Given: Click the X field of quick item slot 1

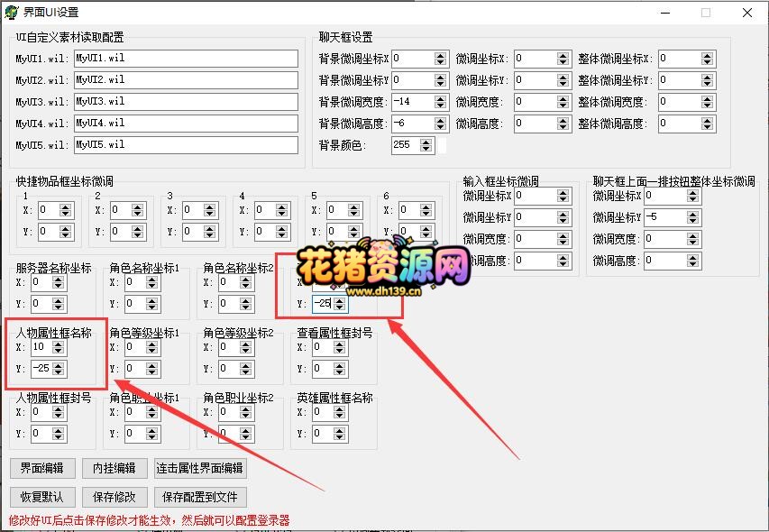Looking at the screenshot, I should [x=49, y=210].
